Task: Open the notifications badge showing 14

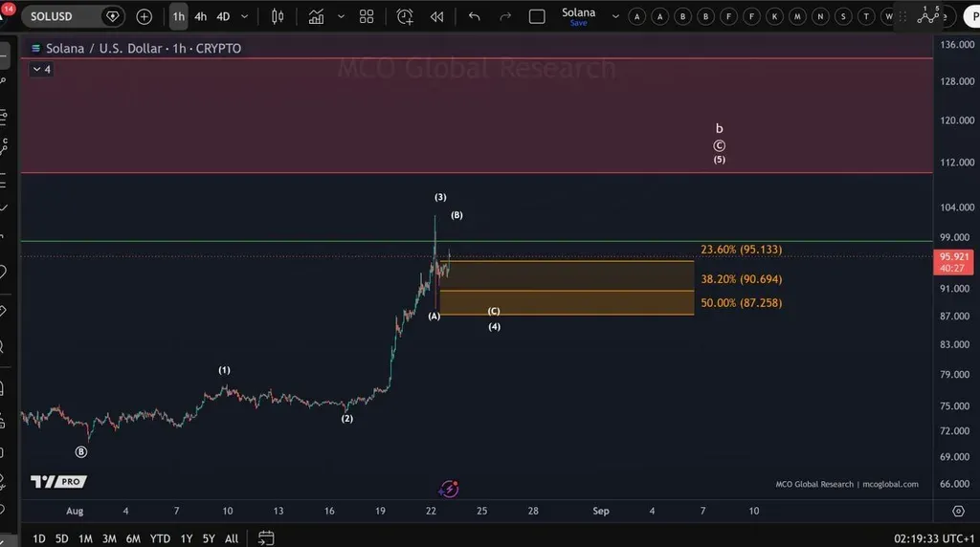Action: 8,10
